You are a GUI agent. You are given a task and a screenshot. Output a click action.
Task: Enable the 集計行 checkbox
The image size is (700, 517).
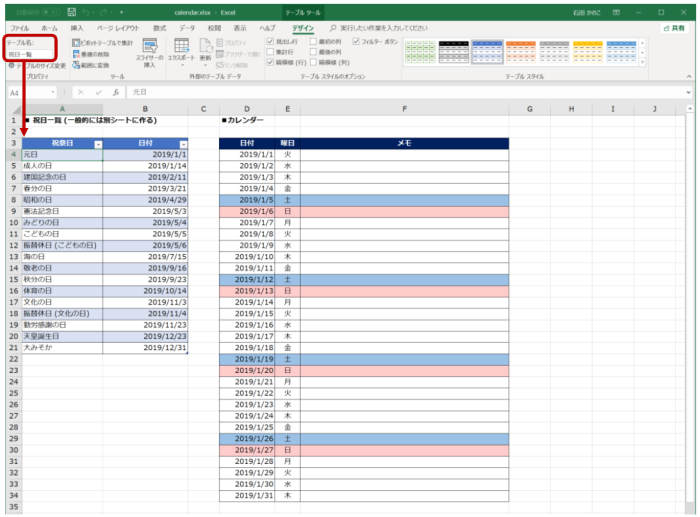(x=272, y=53)
